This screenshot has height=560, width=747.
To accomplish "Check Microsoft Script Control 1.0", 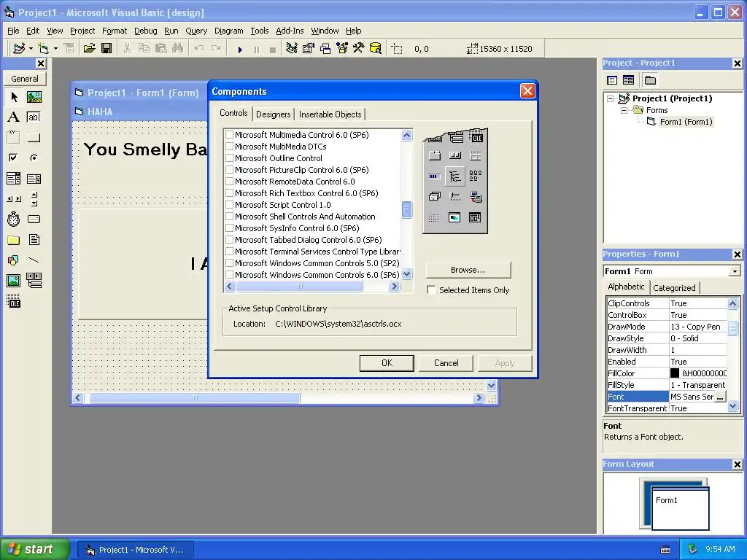I will [x=229, y=205].
